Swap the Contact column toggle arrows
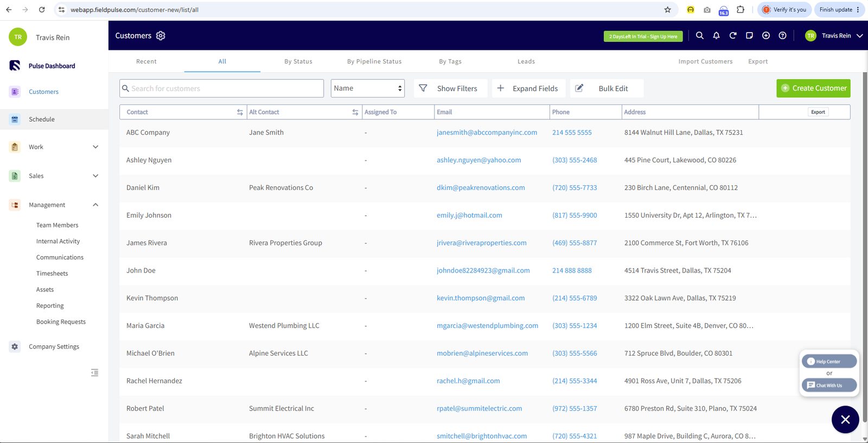 (x=240, y=112)
